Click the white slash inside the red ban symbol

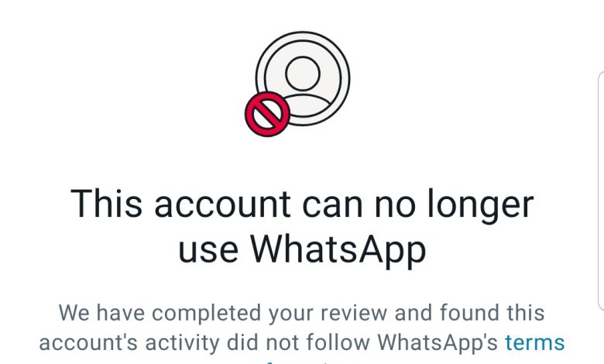[267, 114]
